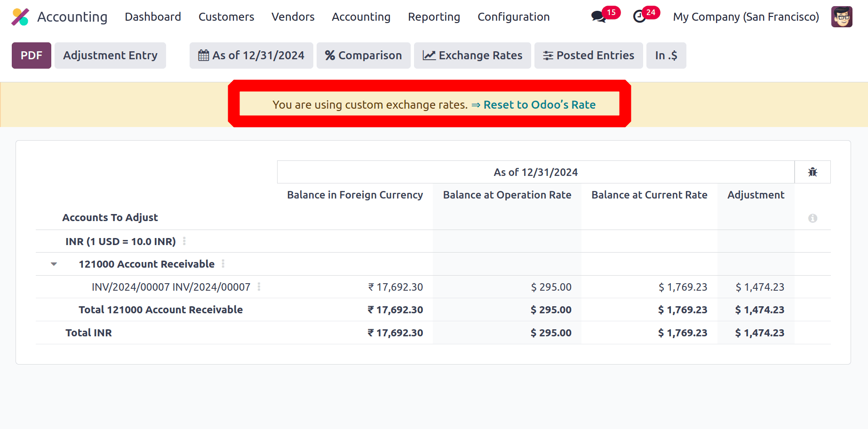The height and width of the screenshot is (429, 868).
Task: Open the activities clock icon
Action: click(639, 17)
